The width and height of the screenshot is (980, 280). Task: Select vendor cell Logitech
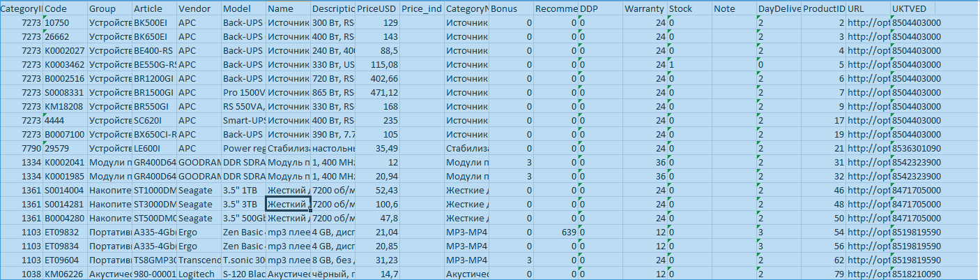click(199, 274)
